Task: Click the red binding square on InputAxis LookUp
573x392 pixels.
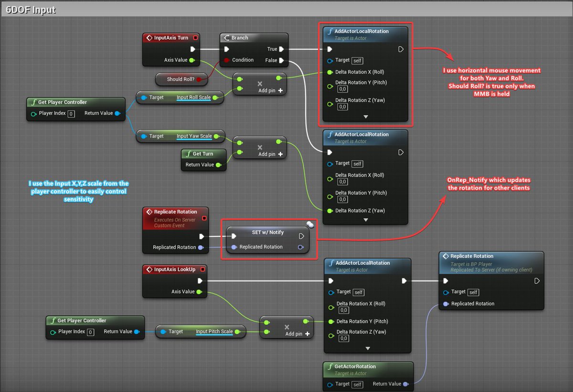Action: click(203, 269)
